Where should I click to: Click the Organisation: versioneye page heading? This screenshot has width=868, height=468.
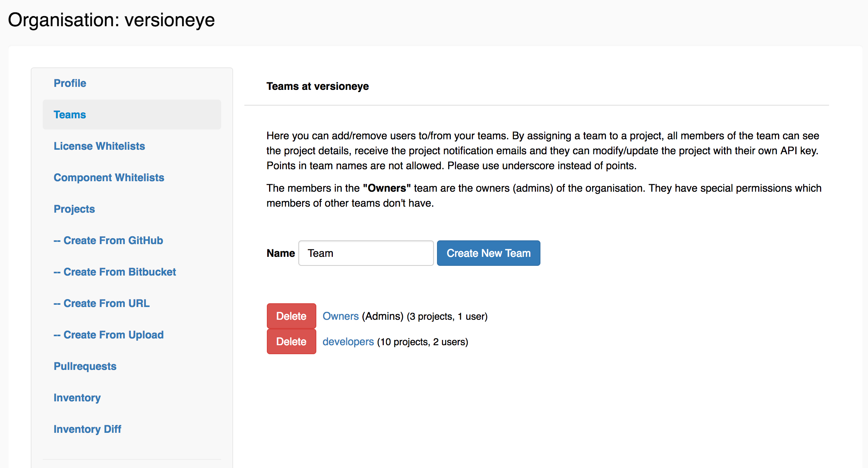(111, 19)
